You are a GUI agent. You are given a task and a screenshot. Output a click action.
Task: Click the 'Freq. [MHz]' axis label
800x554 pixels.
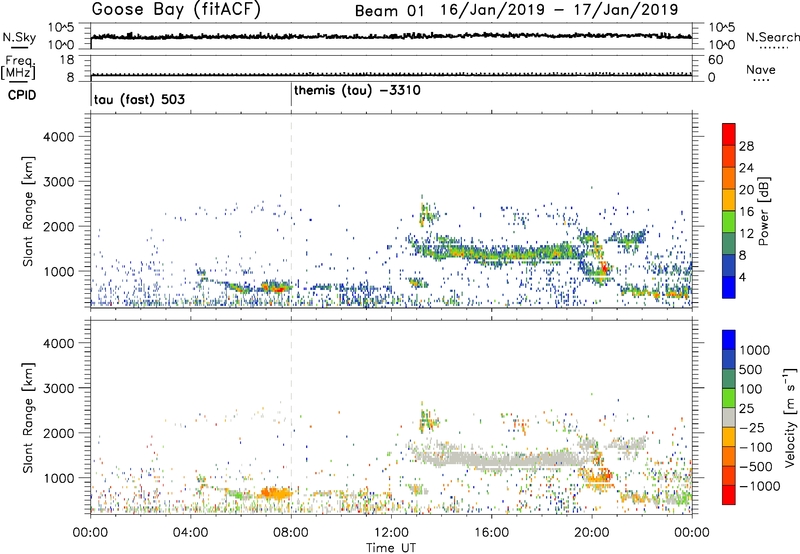(x=18, y=67)
